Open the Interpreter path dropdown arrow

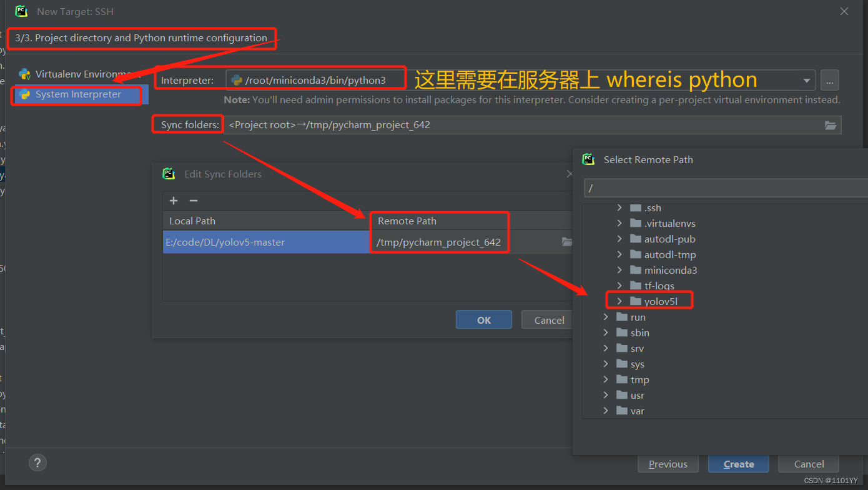[x=807, y=80]
